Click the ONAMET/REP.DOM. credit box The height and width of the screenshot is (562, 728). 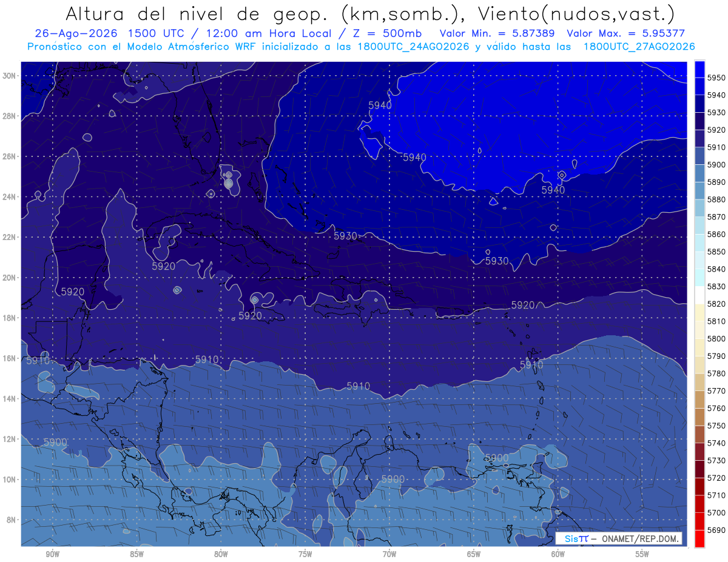click(x=618, y=538)
